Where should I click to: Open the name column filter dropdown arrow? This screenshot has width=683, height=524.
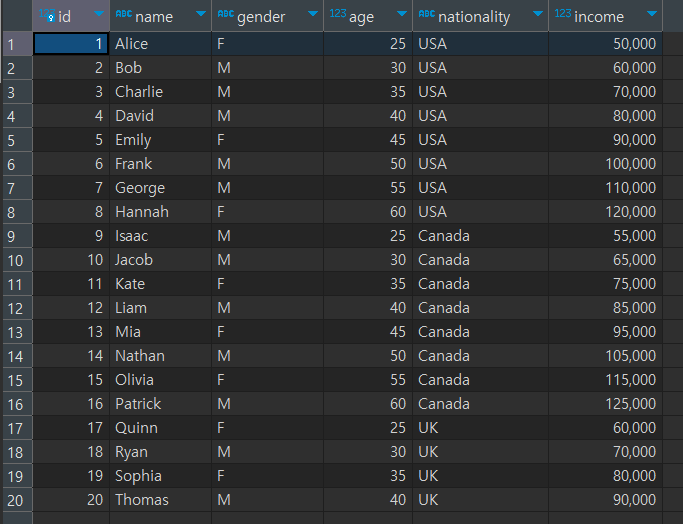[200, 14]
